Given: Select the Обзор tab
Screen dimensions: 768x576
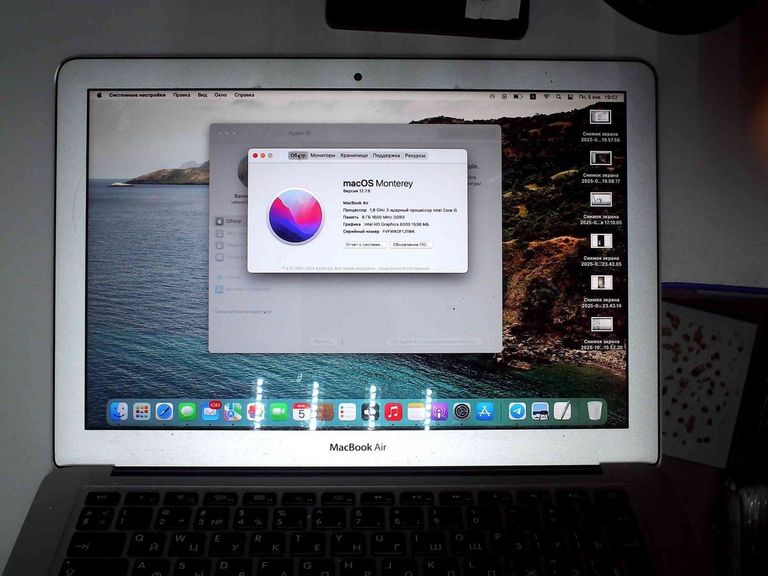Looking at the screenshot, I should [x=298, y=155].
